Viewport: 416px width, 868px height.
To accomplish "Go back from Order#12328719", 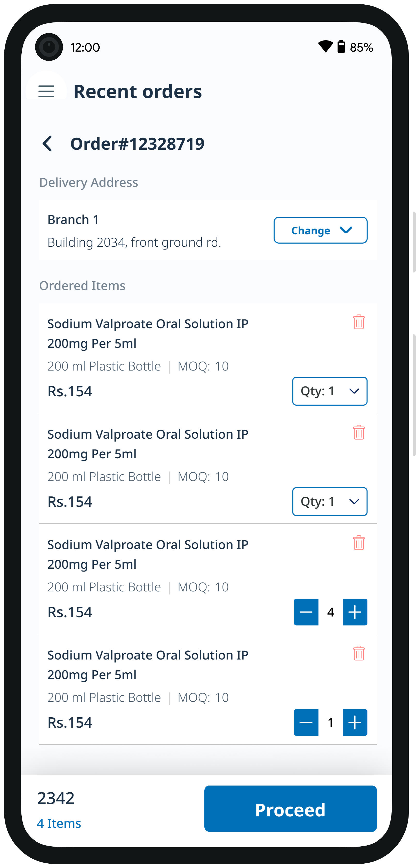I will (47, 144).
